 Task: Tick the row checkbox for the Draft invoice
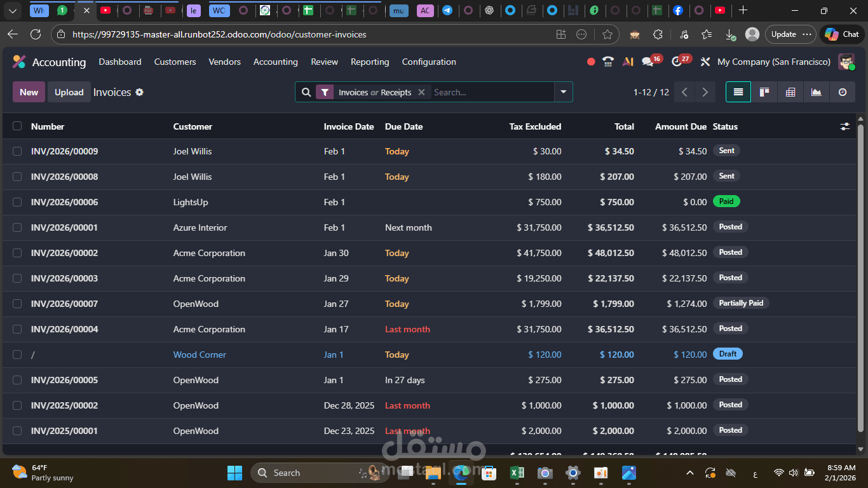[17, 355]
